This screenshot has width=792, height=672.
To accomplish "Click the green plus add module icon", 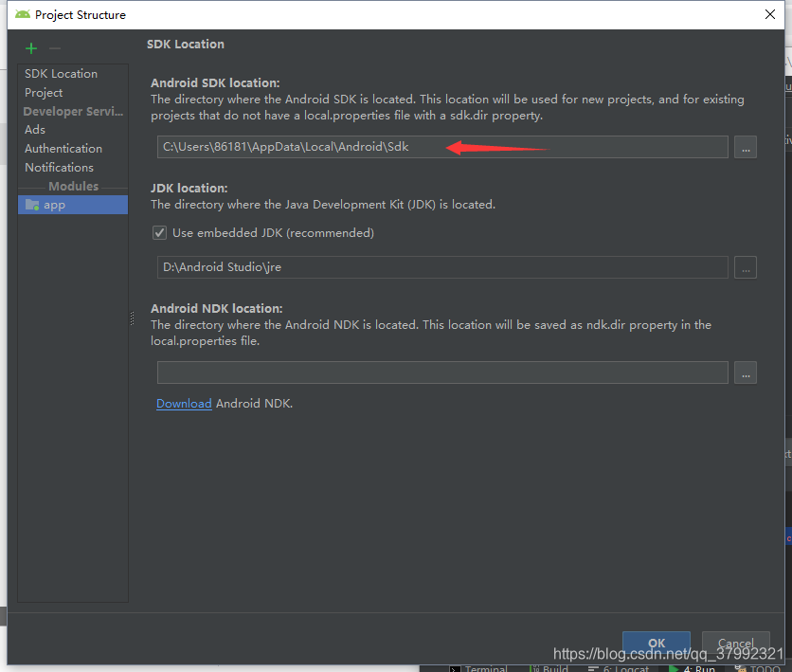I will (x=31, y=48).
